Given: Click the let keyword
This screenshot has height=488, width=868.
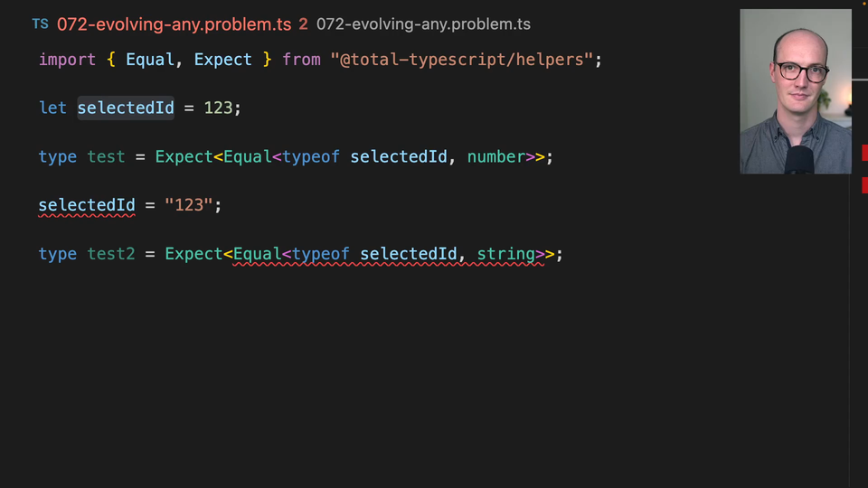Looking at the screenshot, I should pyautogui.click(x=52, y=108).
